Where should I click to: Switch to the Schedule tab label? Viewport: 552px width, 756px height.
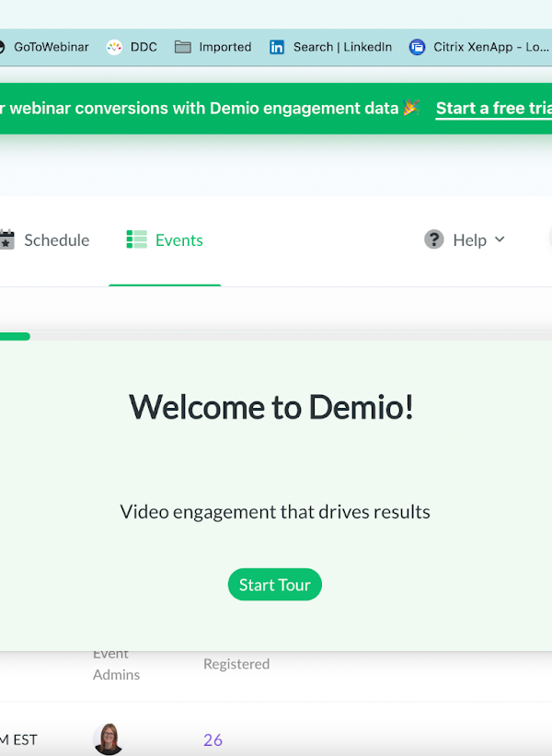point(57,240)
